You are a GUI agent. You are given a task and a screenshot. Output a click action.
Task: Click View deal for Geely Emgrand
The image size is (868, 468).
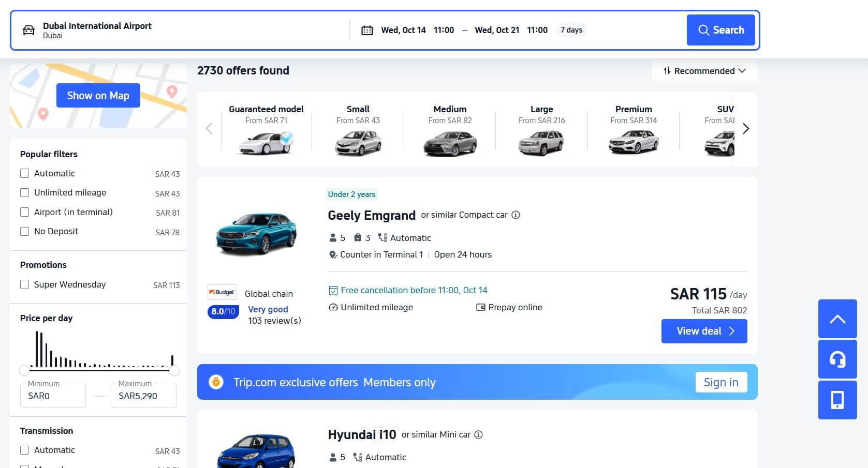tap(704, 331)
